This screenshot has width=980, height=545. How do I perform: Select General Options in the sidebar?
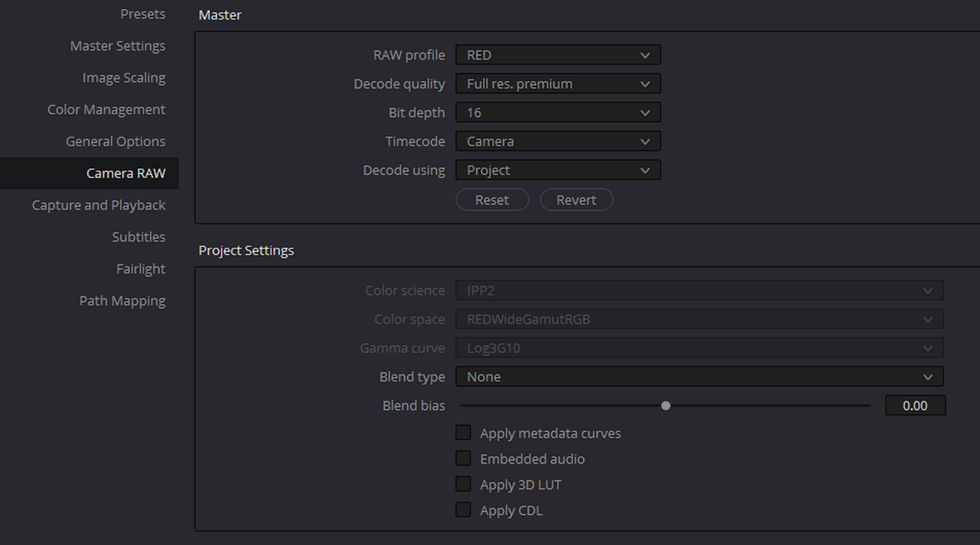coord(115,142)
